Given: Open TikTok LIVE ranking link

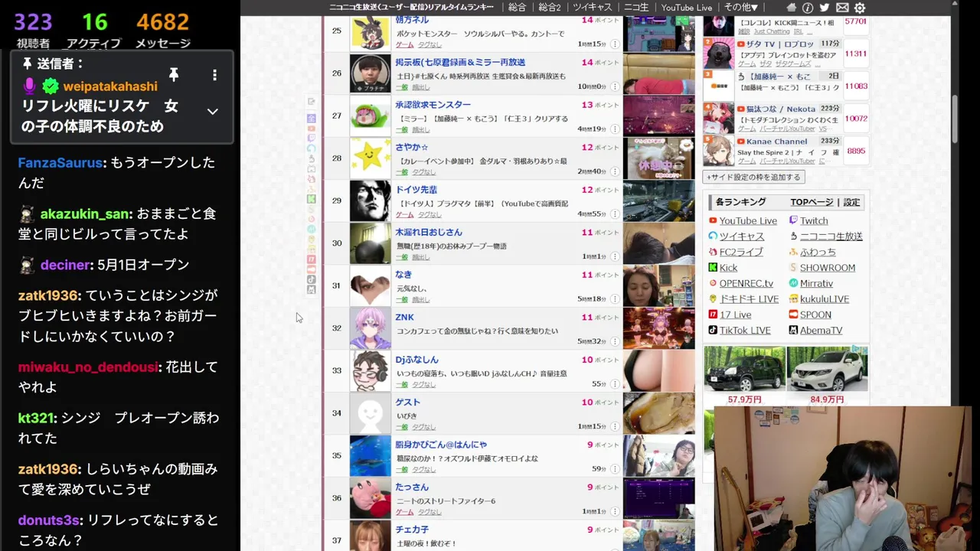Looking at the screenshot, I should coord(745,331).
